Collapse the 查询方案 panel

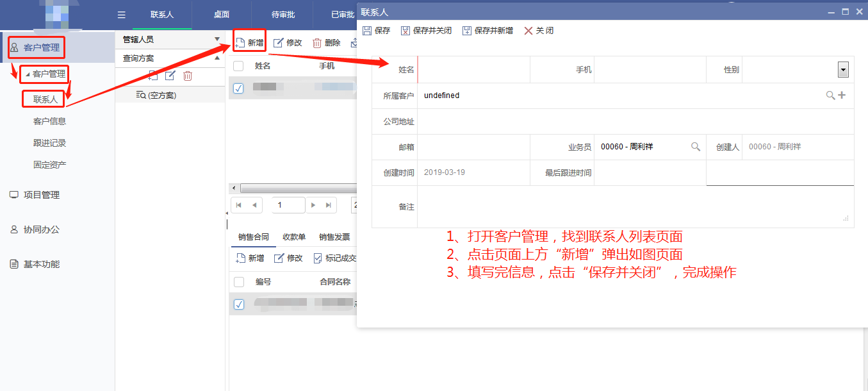point(217,58)
